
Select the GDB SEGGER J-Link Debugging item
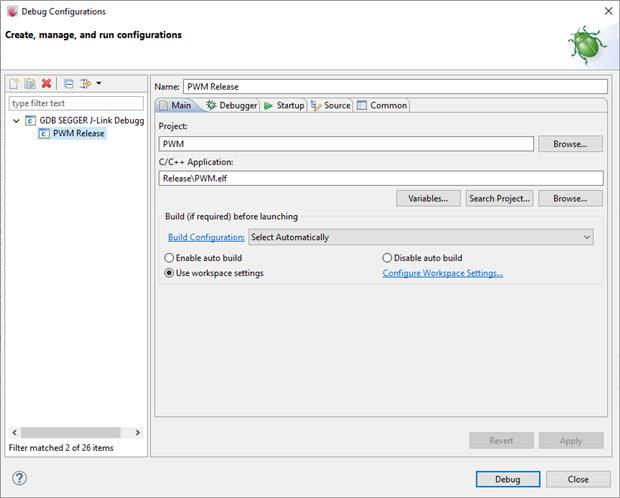(91, 120)
